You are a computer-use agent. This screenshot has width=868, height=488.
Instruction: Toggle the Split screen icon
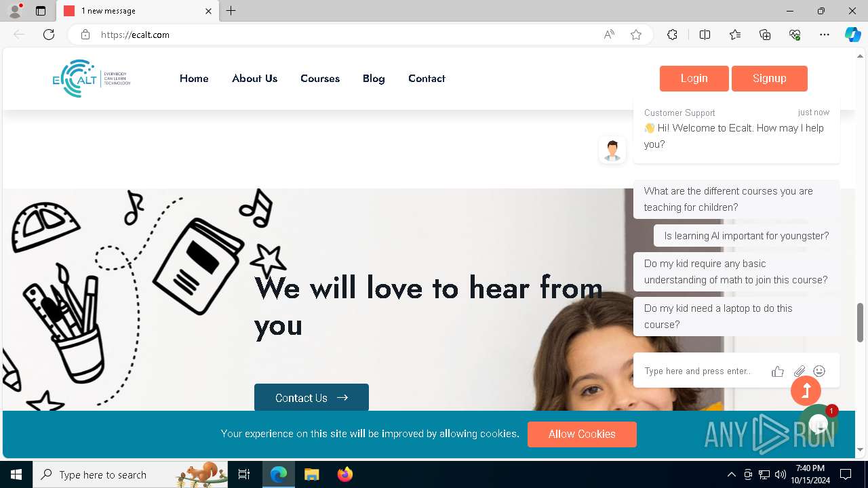[x=705, y=35]
